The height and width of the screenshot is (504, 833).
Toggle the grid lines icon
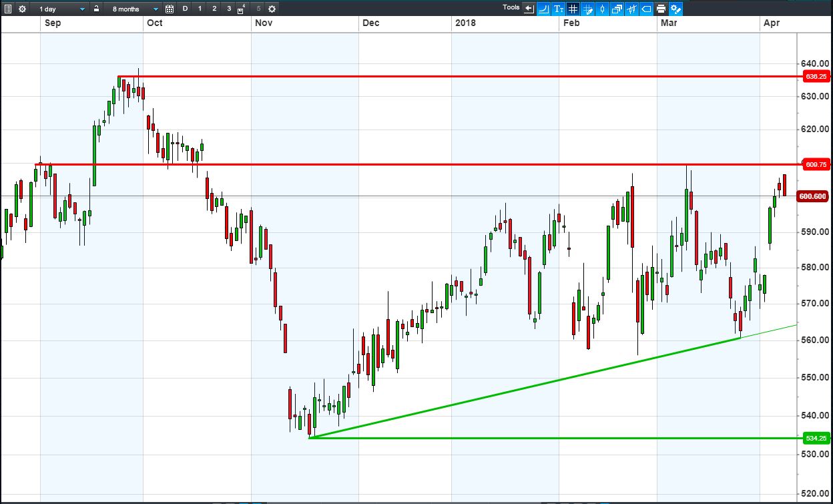pos(573,9)
